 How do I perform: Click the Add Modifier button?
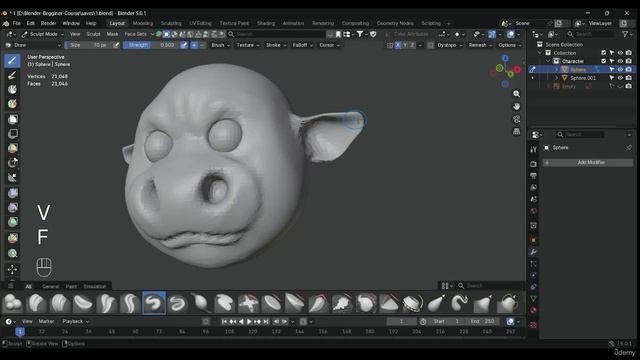tap(588, 162)
